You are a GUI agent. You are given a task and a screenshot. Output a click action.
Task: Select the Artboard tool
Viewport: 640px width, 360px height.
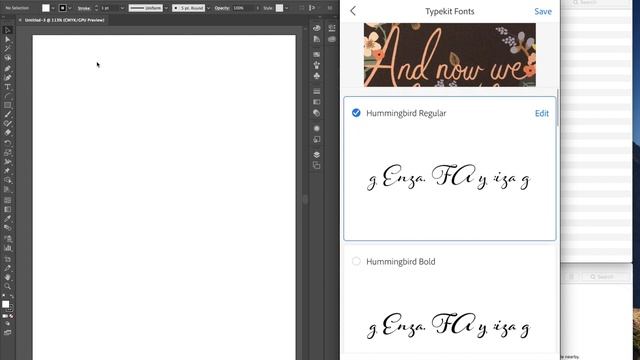tap(7, 259)
